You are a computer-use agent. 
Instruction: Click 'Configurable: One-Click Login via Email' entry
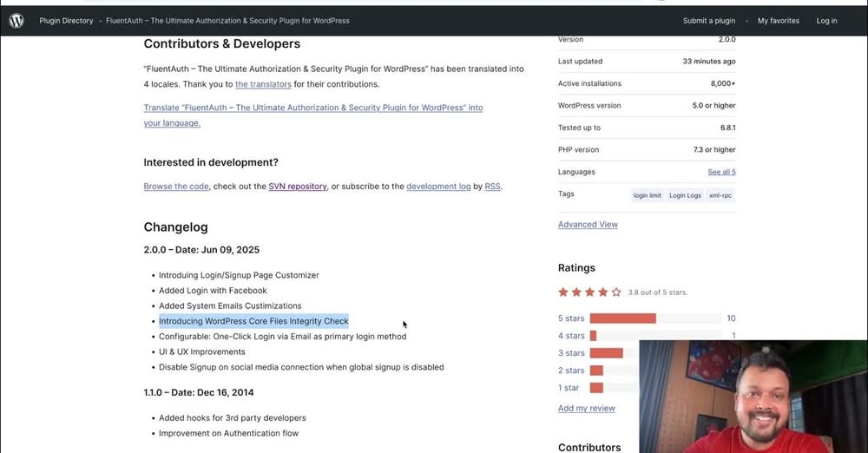282,336
